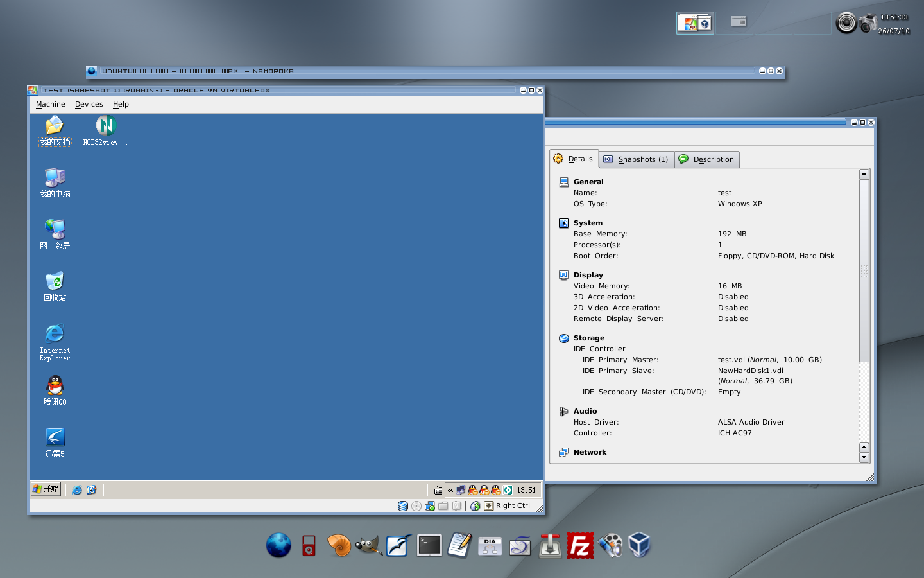Viewport: 924px width, 578px height.
Task: Open the on-screen keyboard icon in XP taskbar
Action: click(x=438, y=490)
